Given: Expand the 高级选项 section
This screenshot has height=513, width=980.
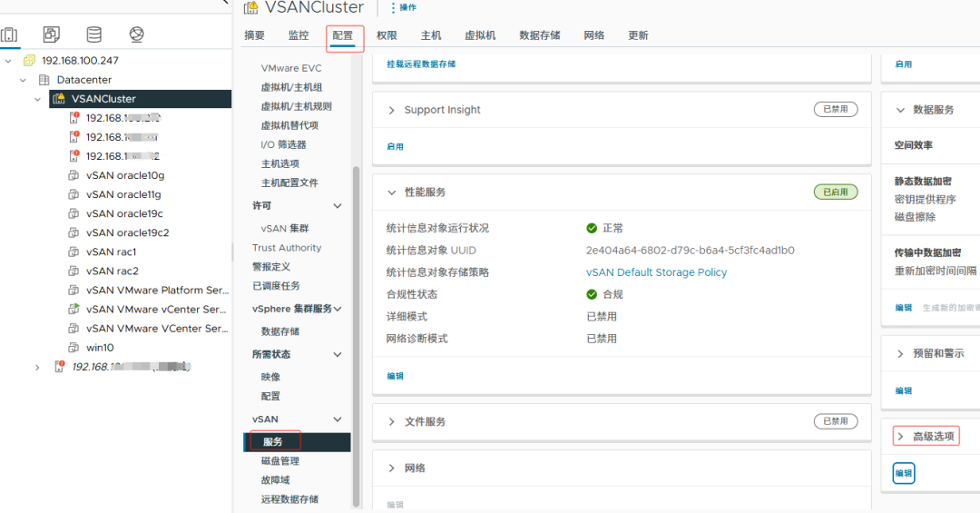Looking at the screenshot, I should pos(900,437).
